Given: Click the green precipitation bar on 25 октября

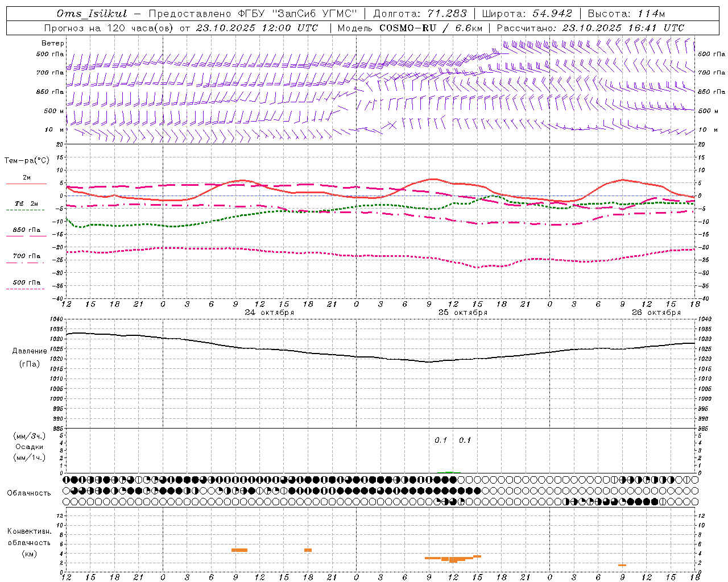Looking at the screenshot, I should (449, 472).
